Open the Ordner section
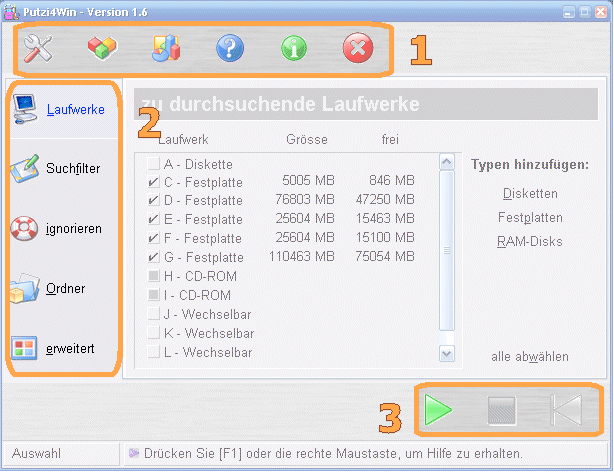Image resolution: width=614 pixels, height=473 pixels. click(65, 288)
